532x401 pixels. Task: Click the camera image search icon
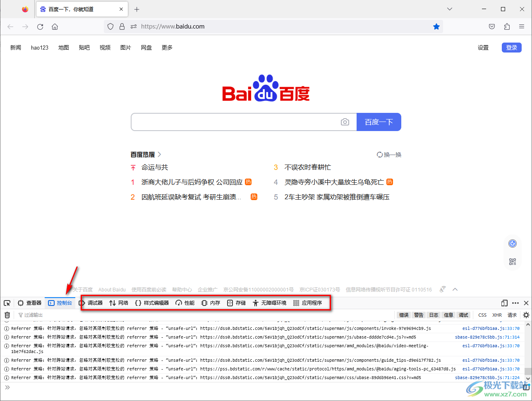(345, 122)
